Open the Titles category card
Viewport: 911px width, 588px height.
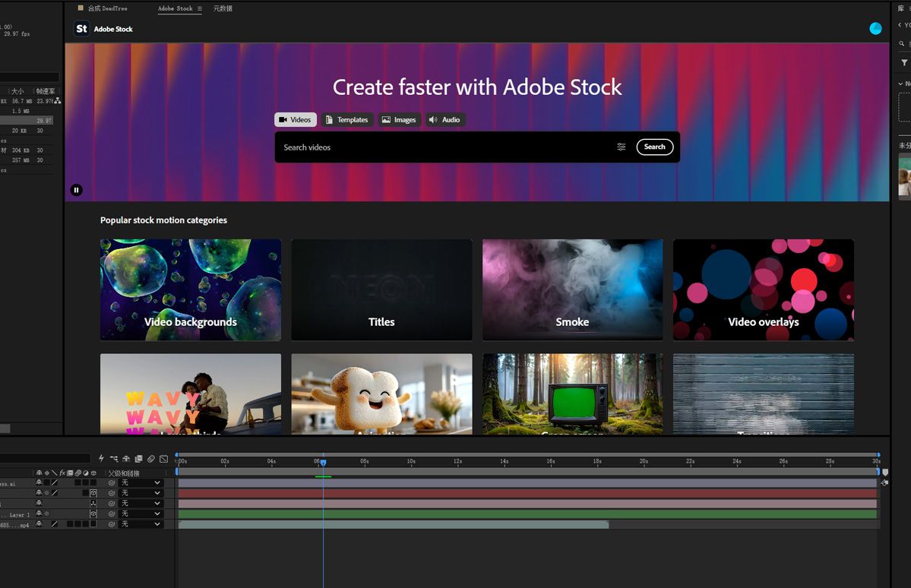tap(381, 289)
